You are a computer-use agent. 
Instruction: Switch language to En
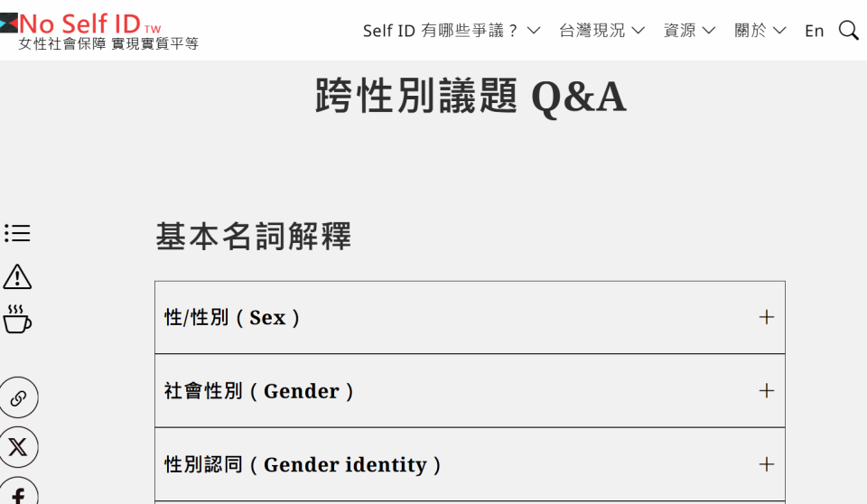[x=815, y=31]
